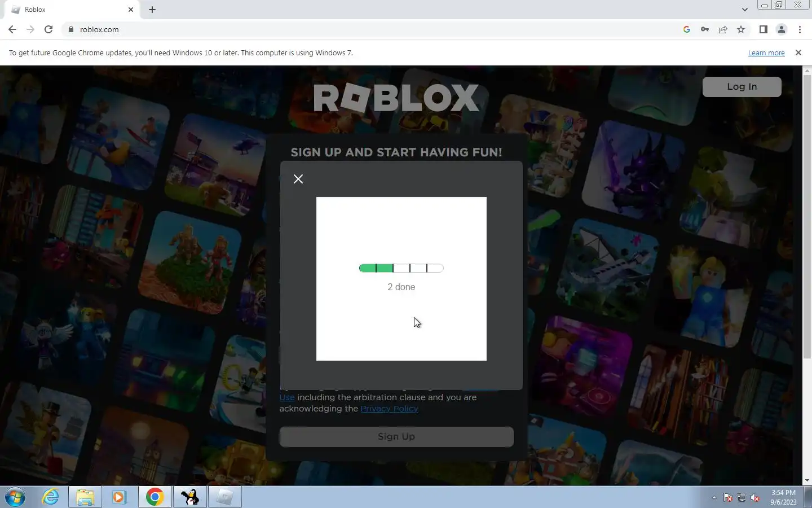Click the ROBLOX logo
The width and height of the screenshot is (812, 508).
click(x=396, y=98)
